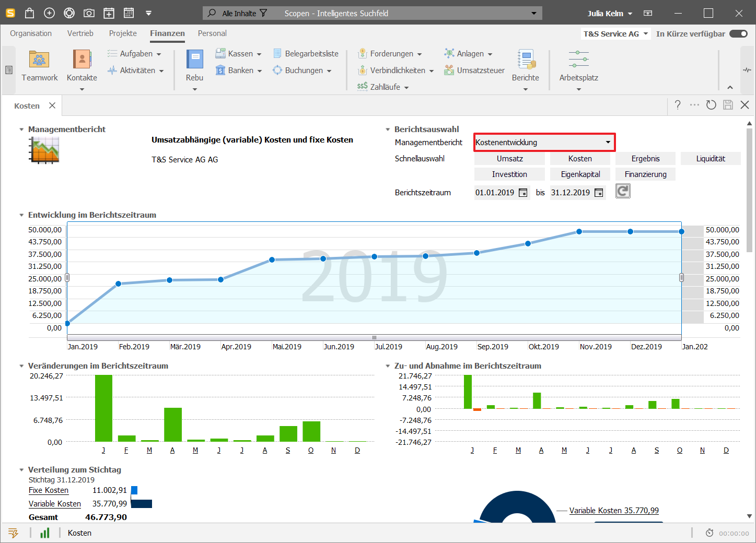Screen dimensions: 756x543
Task: Open the Fixe Kosten link
Action: pos(49,490)
